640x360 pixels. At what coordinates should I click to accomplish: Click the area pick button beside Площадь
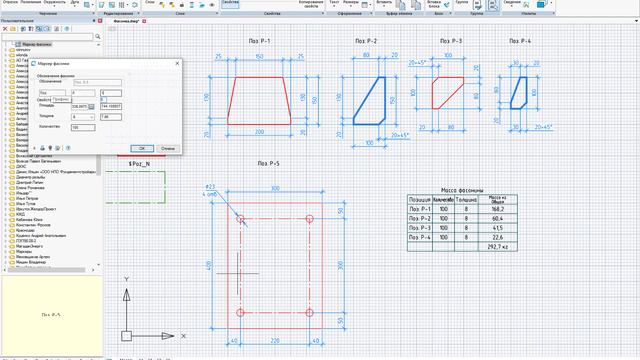pos(91,107)
